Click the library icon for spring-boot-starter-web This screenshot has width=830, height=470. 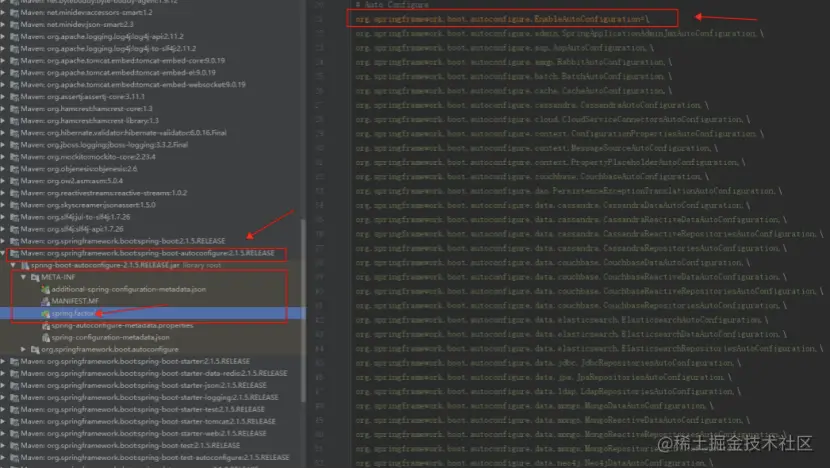click(x=15, y=433)
